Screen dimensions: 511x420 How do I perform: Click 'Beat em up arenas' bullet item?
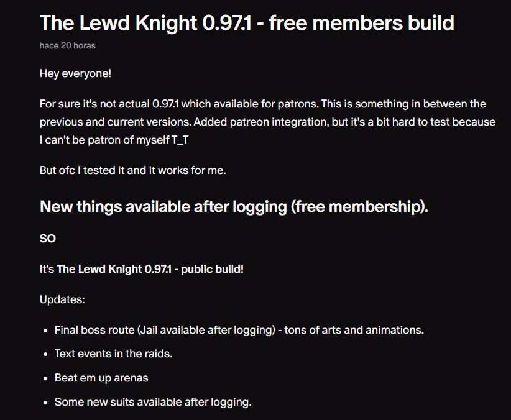tap(101, 378)
